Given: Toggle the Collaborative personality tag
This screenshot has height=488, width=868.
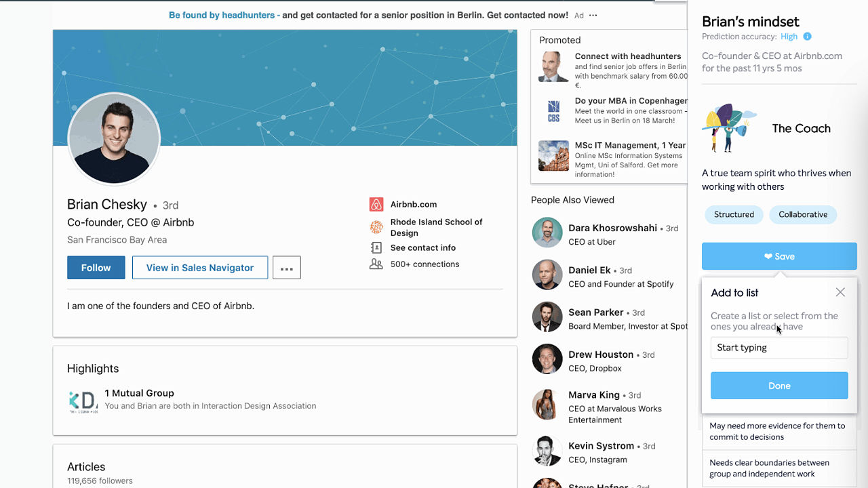Looking at the screenshot, I should tap(803, 214).
